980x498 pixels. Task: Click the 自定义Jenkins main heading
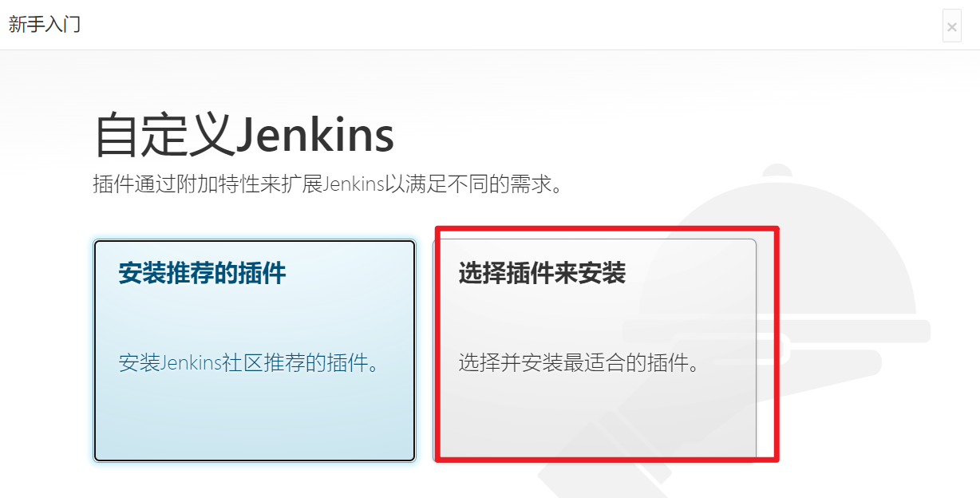click(244, 136)
